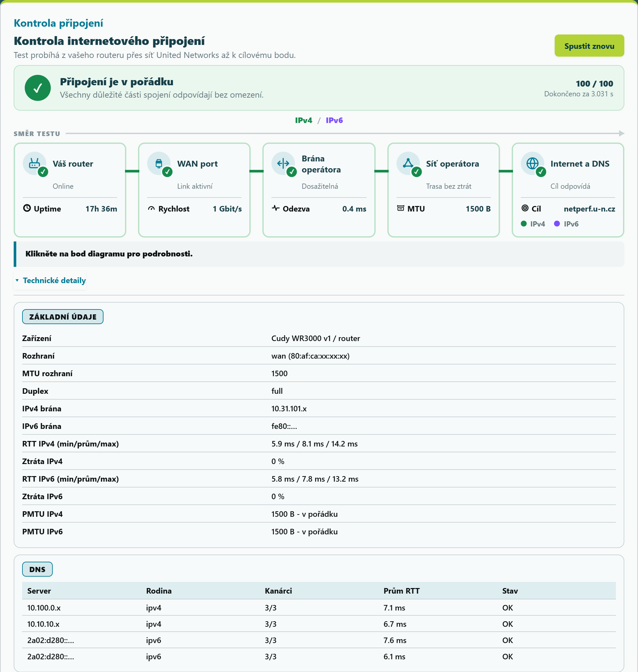Click the 100 / 100 score text
The height and width of the screenshot is (672, 638).
point(594,84)
